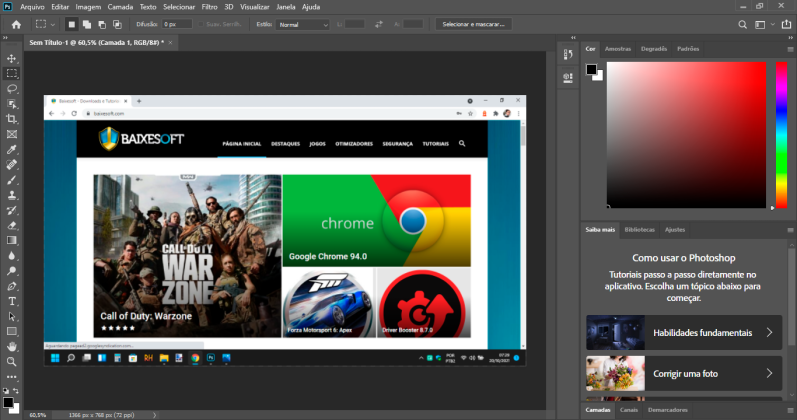Select the Zoom tool

[12, 362]
